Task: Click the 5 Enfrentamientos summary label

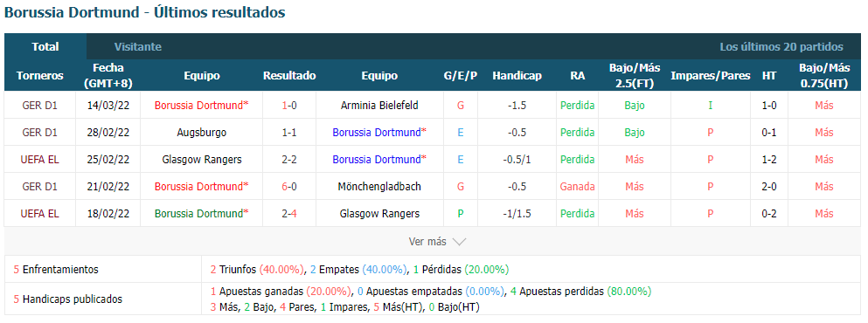Action: tap(56, 270)
